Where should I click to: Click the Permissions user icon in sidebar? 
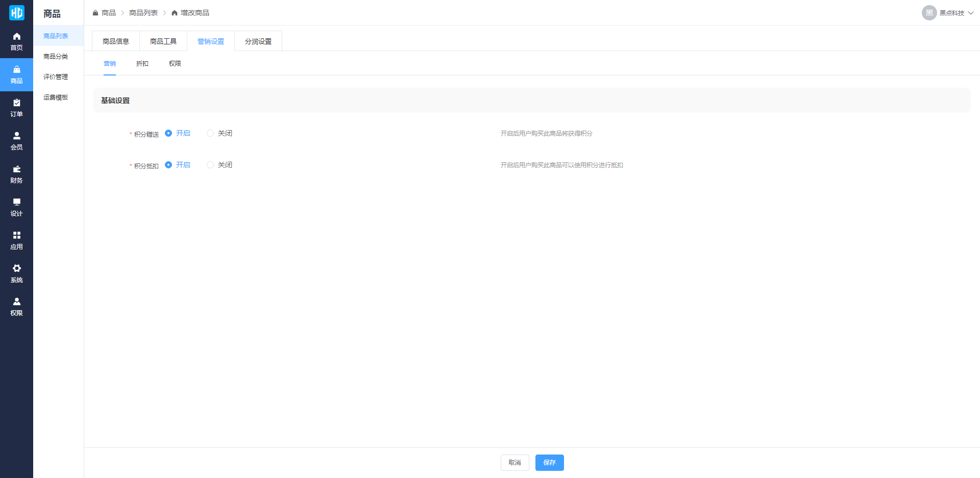click(x=16, y=302)
